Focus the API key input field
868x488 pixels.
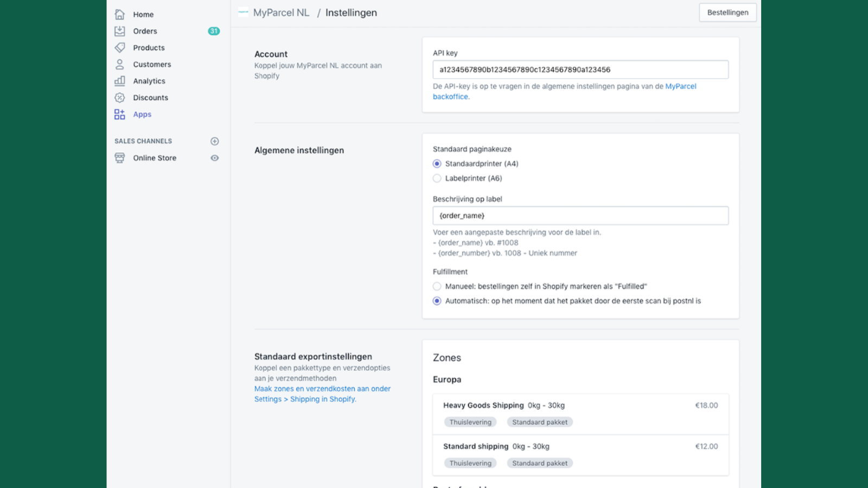(580, 69)
